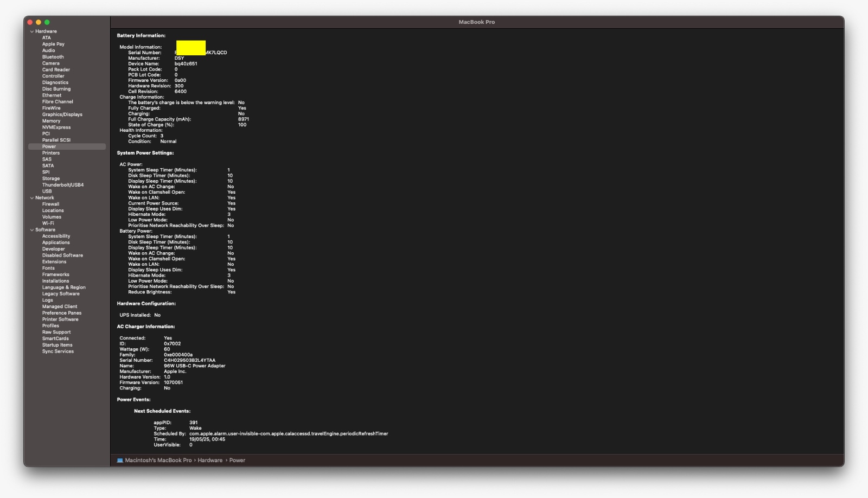Image resolution: width=868 pixels, height=498 pixels.
Task: Open Profiles entry
Action: click(51, 326)
